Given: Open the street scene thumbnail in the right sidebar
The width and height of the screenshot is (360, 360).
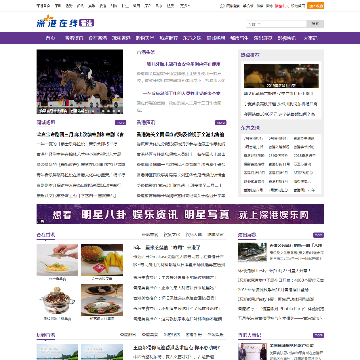Looking at the screenshot, I should (252, 252).
